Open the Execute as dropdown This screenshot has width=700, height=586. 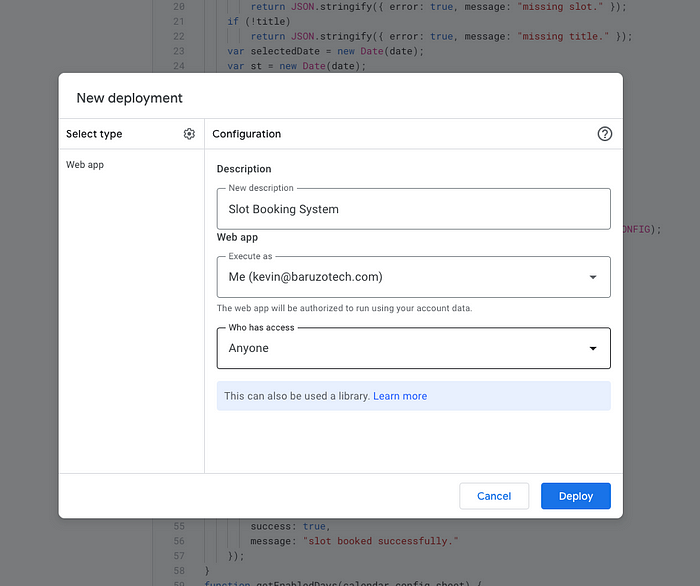pyautogui.click(x=413, y=277)
